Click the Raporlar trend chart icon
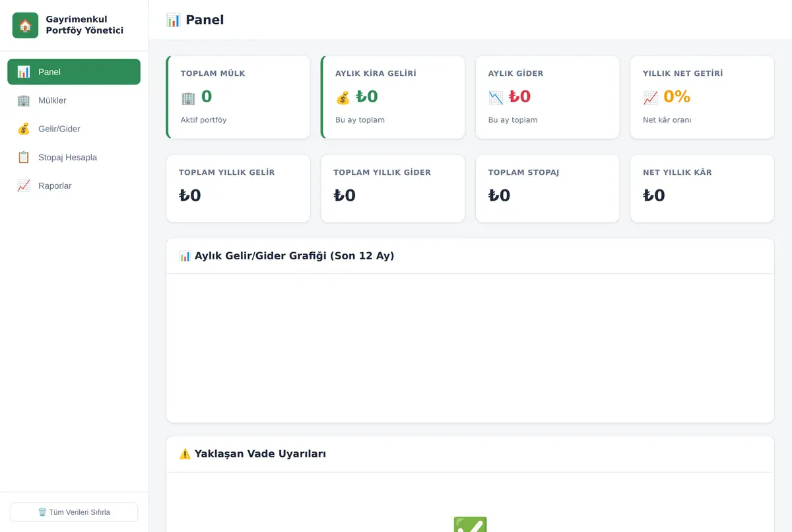Screen dimensions: 792x532 (x=24, y=185)
